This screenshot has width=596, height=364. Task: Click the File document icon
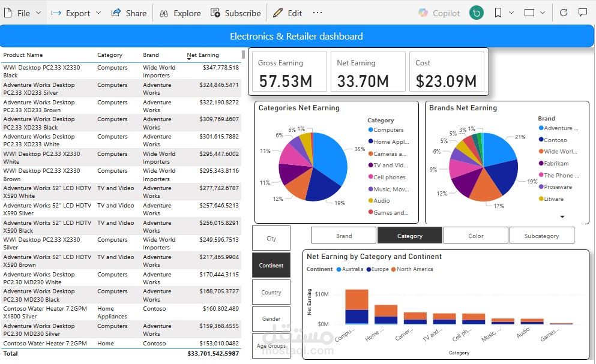8,13
